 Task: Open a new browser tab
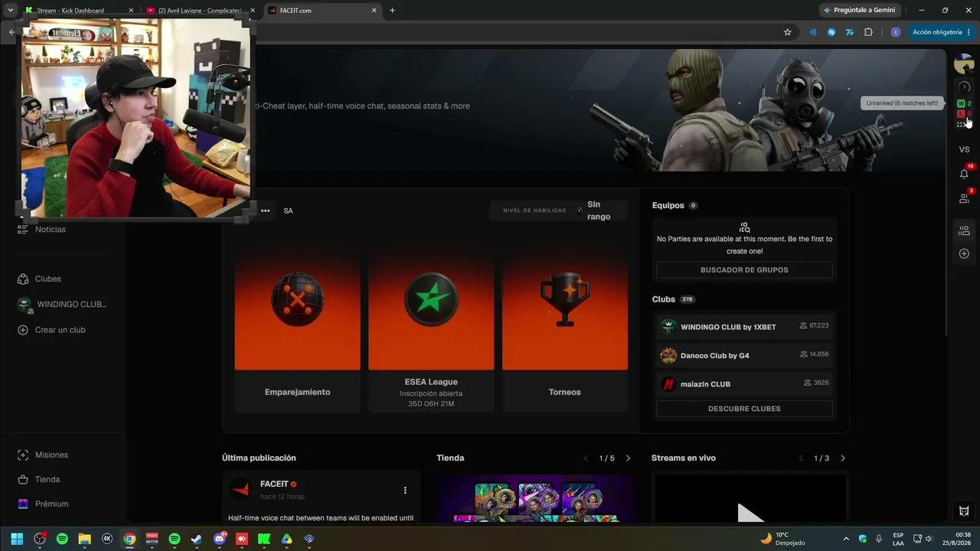click(x=392, y=11)
